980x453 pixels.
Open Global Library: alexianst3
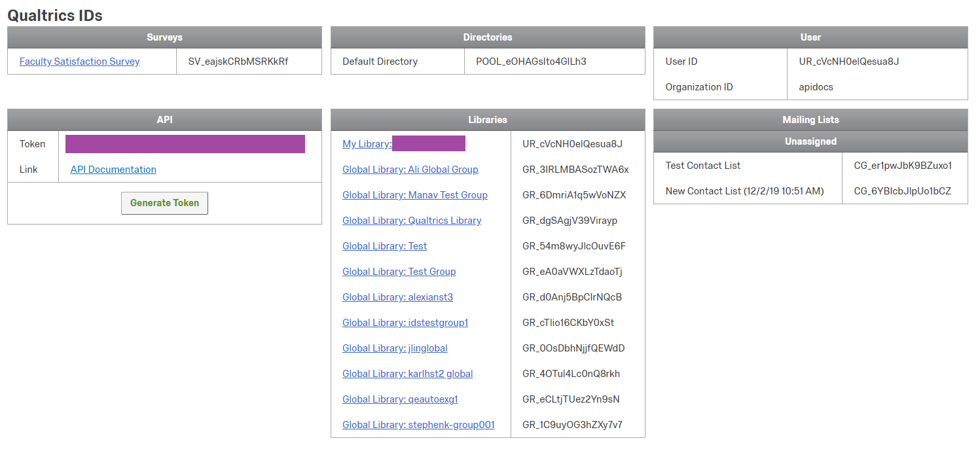[398, 297]
